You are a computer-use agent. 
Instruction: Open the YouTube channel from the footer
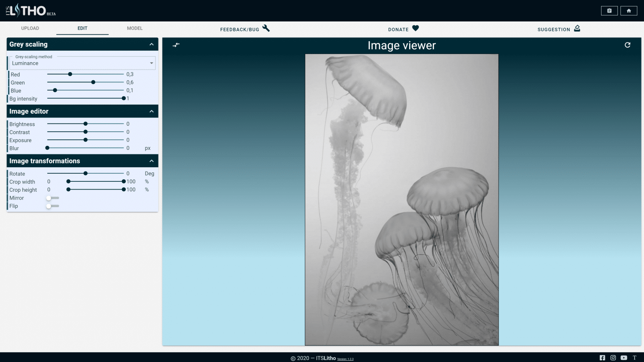coord(623,357)
